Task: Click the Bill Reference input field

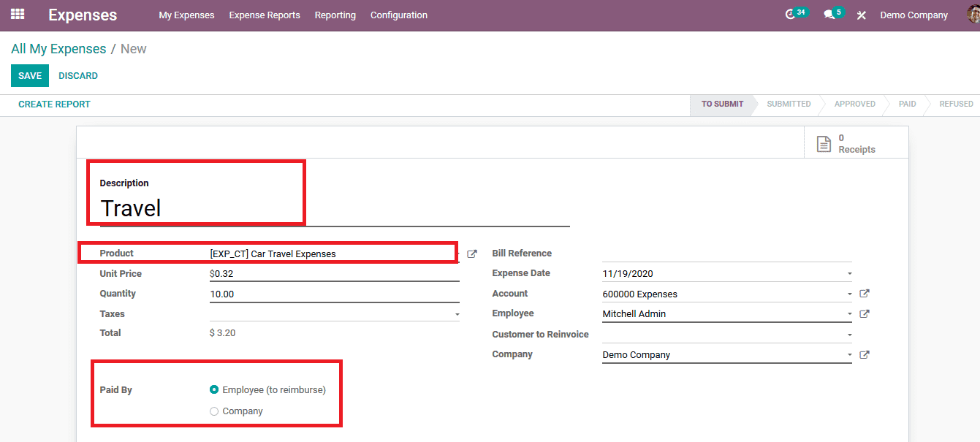Action: click(727, 254)
